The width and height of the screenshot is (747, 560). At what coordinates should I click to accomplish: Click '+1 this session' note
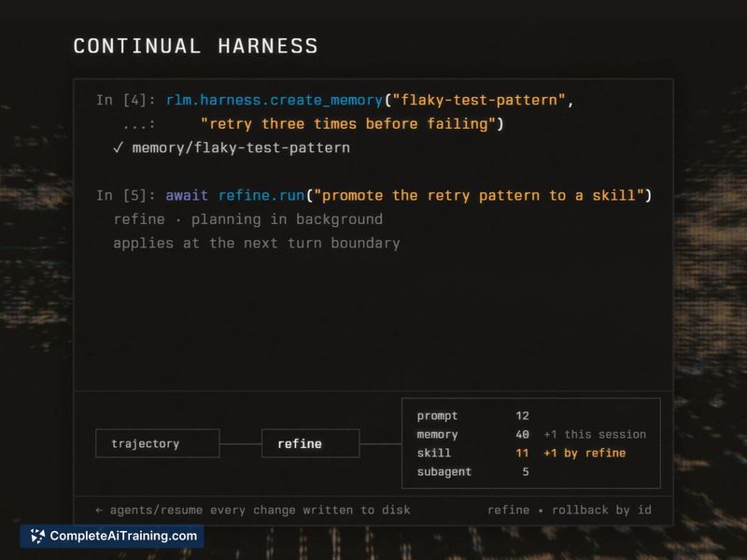(595, 434)
